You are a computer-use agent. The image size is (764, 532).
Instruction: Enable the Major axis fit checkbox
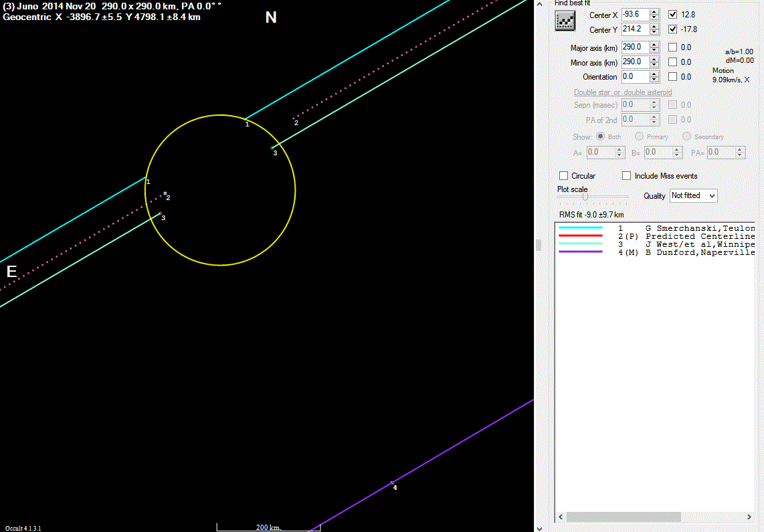[673, 48]
